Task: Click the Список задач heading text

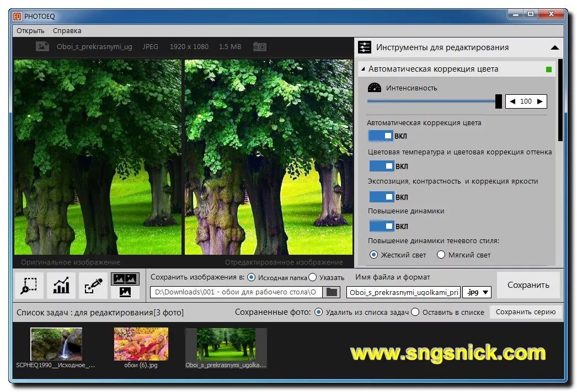Action: coord(100,313)
